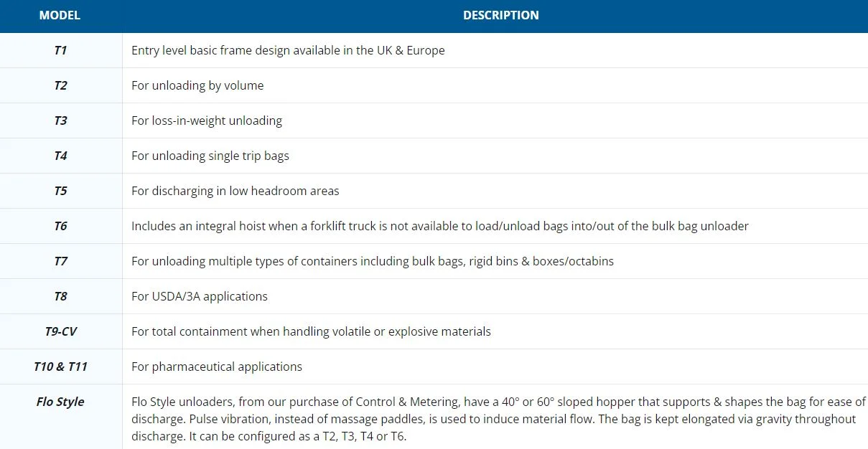
Task: Select the T4 model cell
Action: [x=60, y=156]
